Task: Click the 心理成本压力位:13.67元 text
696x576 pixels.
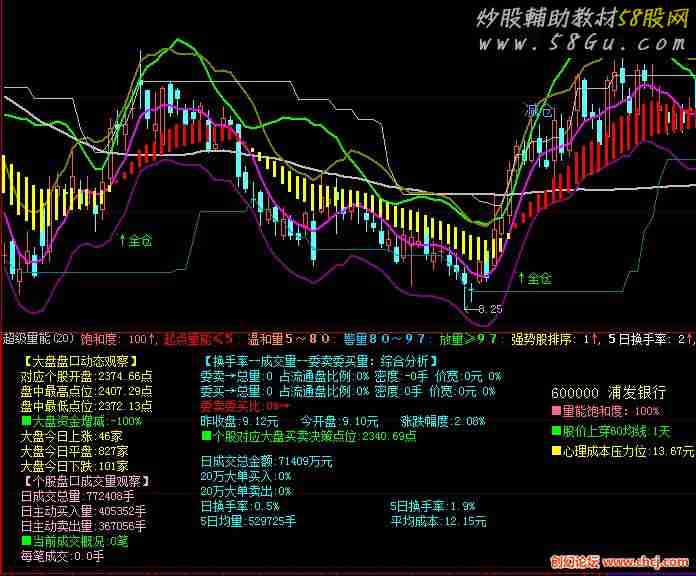Action: point(628,452)
